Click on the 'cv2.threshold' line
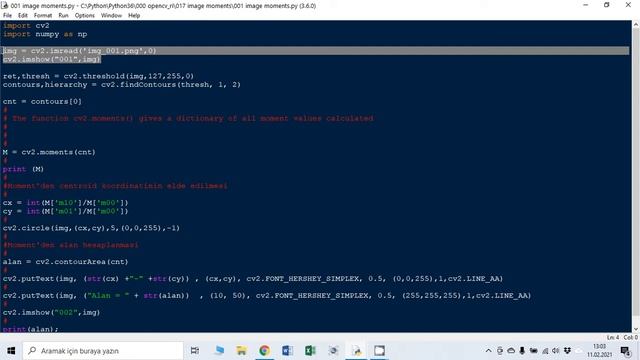 pos(98,76)
